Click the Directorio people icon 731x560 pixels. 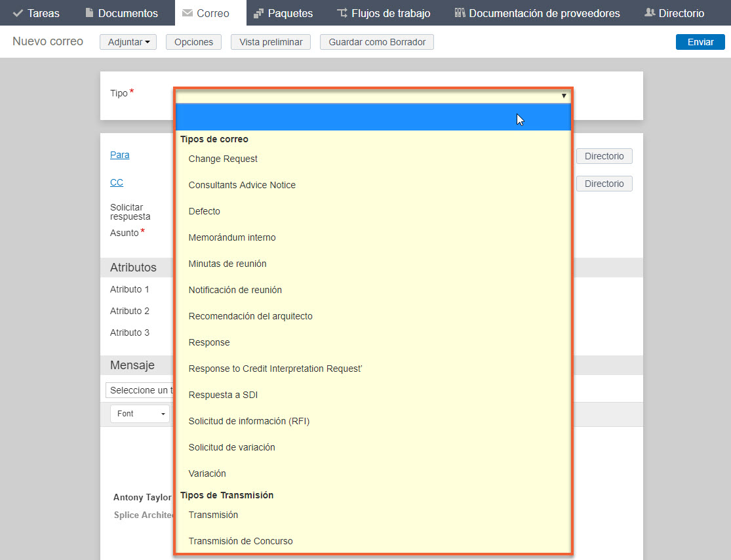pyautogui.click(x=650, y=12)
